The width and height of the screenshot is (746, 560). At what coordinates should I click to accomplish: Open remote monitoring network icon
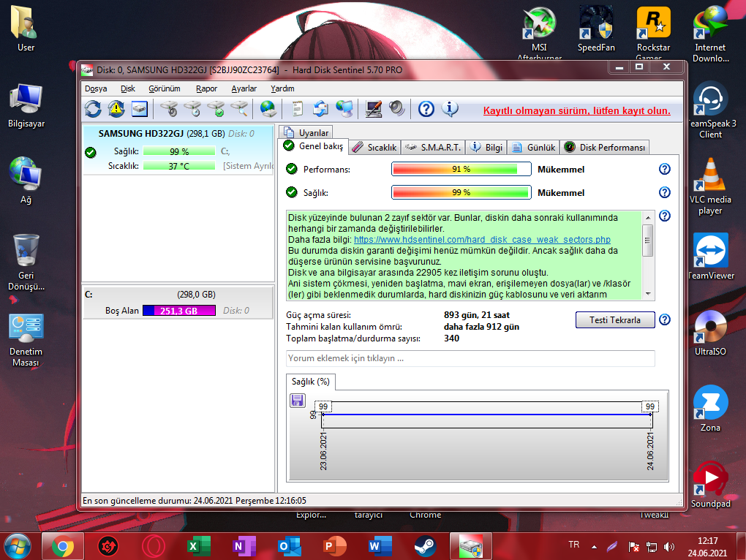click(x=345, y=108)
